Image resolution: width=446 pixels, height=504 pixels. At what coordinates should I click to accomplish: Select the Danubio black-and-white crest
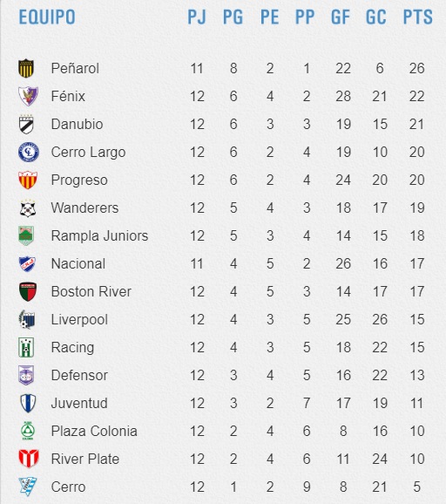click(x=26, y=124)
